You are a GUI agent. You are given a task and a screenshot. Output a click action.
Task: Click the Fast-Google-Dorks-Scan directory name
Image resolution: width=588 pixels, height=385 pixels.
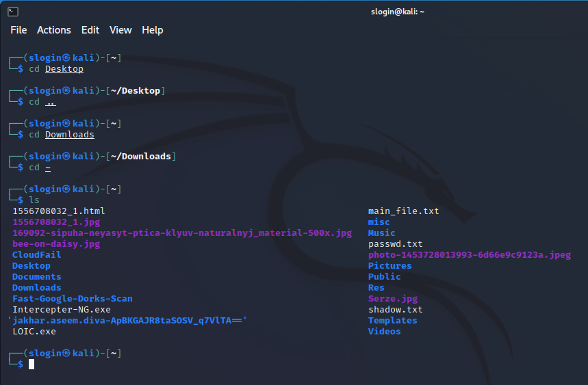[x=73, y=299]
